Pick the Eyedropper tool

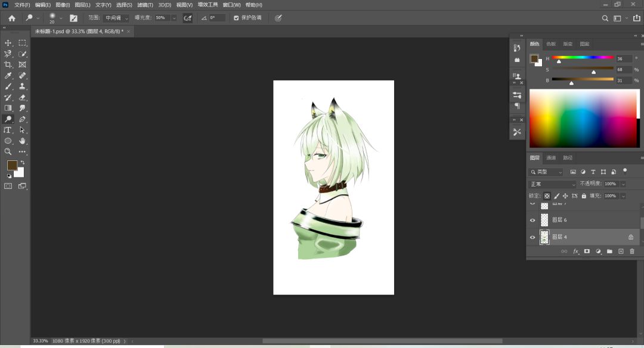8,76
